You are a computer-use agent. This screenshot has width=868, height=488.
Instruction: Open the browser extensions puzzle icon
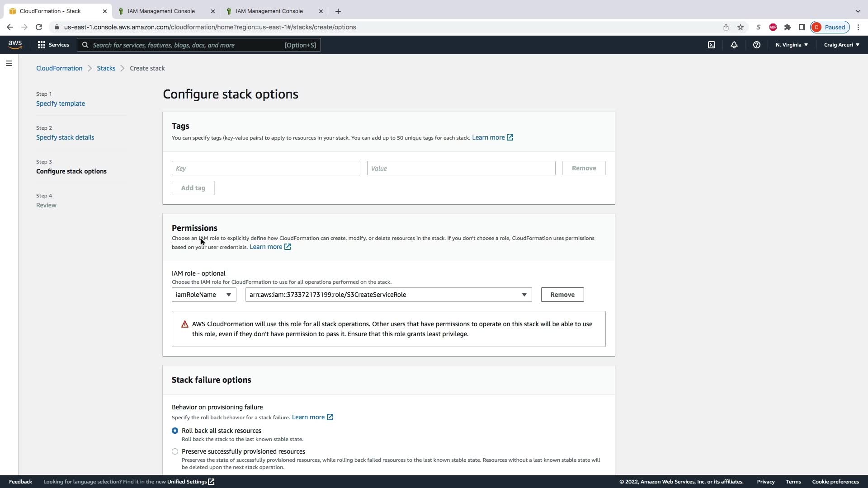787,27
